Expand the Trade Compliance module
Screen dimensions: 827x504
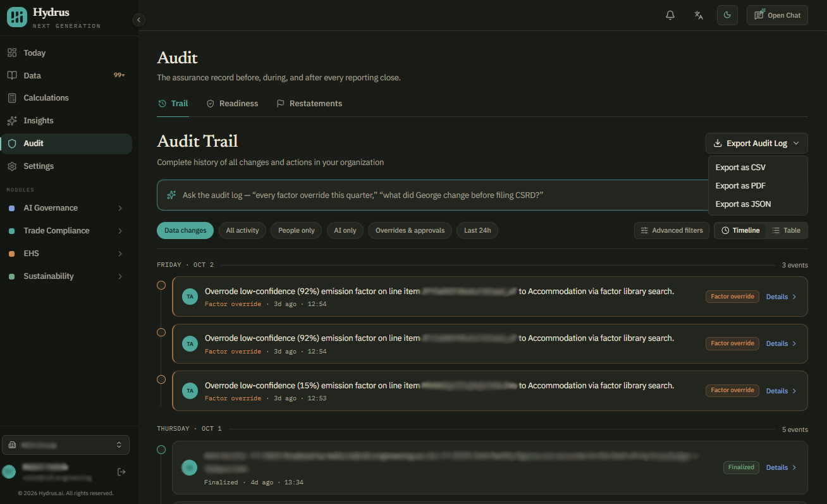tap(66, 231)
